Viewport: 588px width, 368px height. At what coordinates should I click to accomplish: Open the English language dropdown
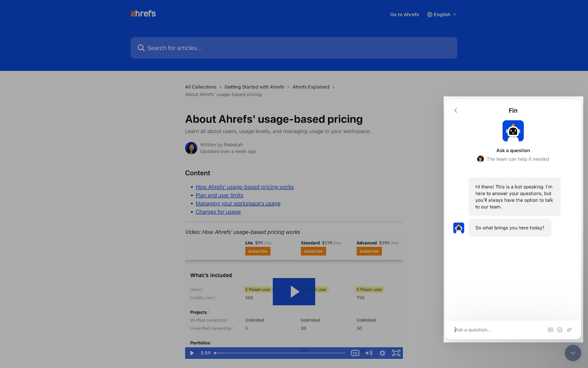[442, 15]
